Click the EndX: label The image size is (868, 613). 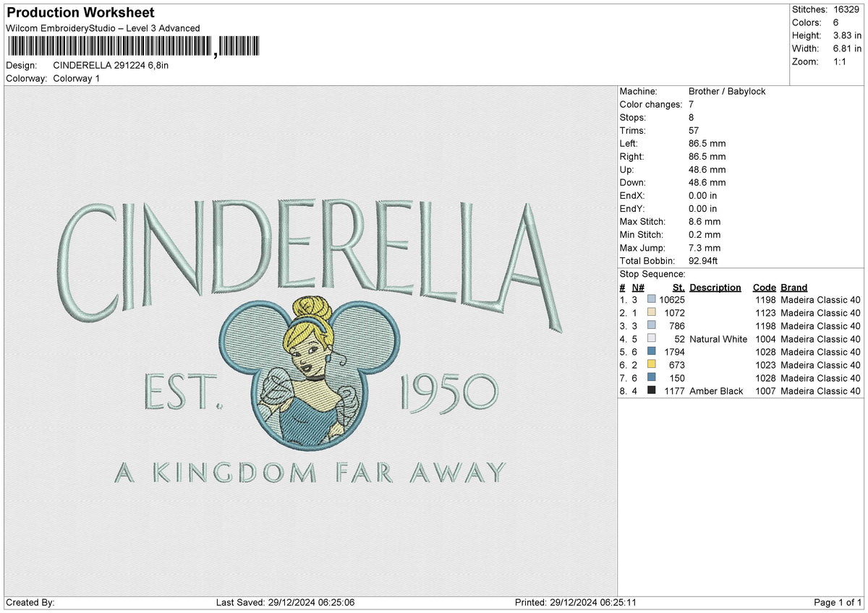(x=632, y=195)
